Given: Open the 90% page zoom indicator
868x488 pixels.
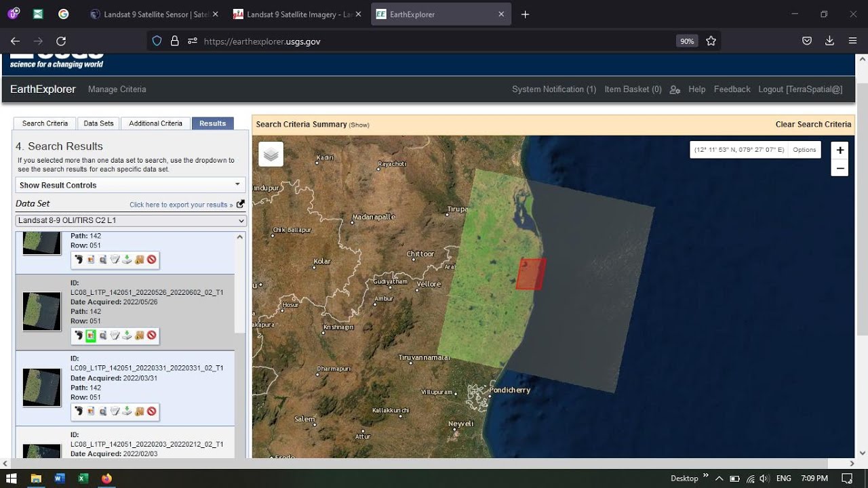Looking at the screenshot, I should coord(687,41).
